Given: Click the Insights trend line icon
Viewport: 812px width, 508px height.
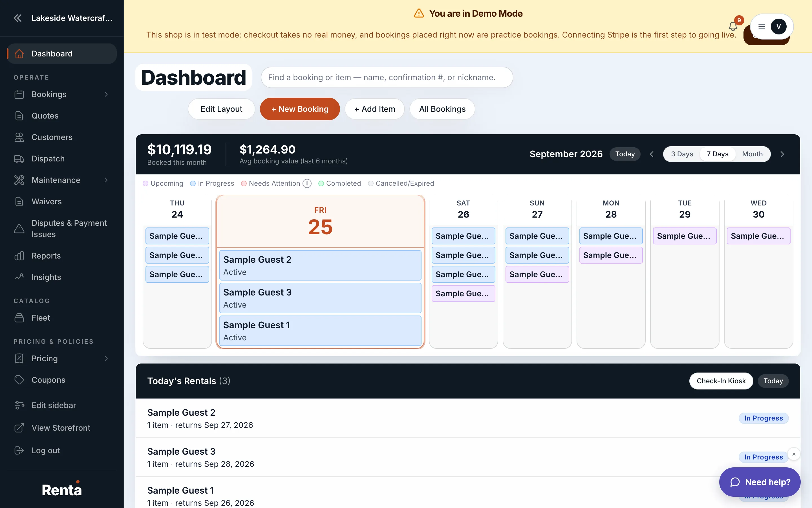Looking at the screenshot, I should click(x=19, y=277).
